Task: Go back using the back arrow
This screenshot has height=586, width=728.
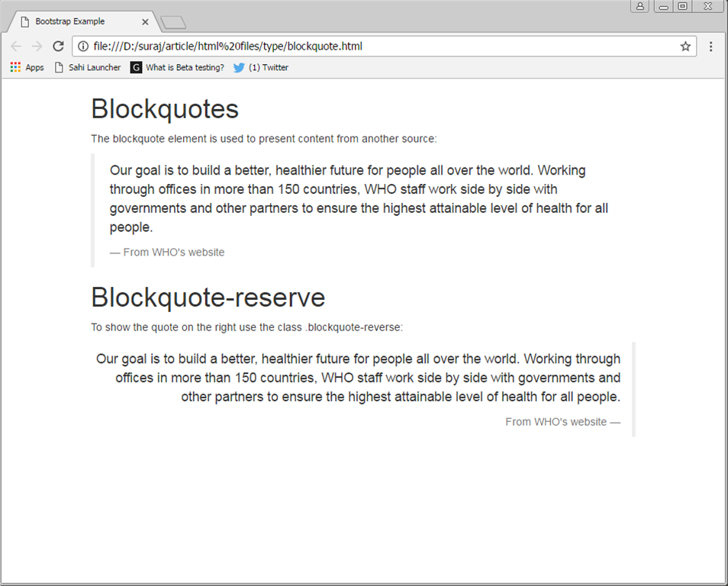Action: point(16,47)
